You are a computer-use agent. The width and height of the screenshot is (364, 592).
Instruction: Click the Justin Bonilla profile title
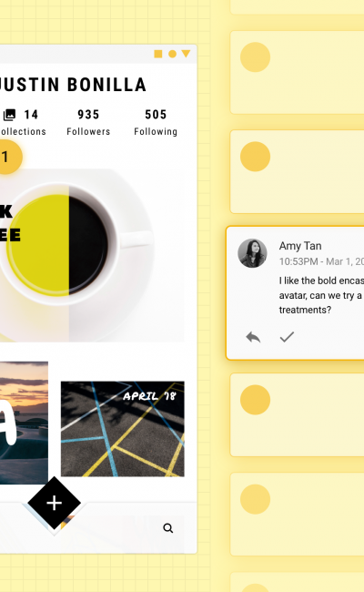[x=73, y=85]
